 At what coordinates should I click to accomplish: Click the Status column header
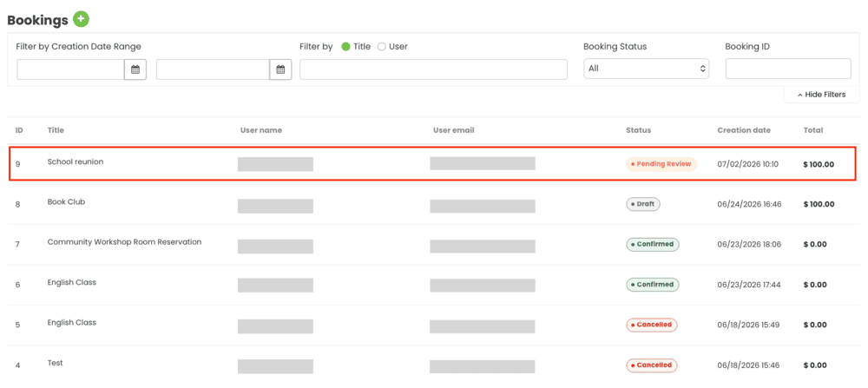tap(638, 130)
